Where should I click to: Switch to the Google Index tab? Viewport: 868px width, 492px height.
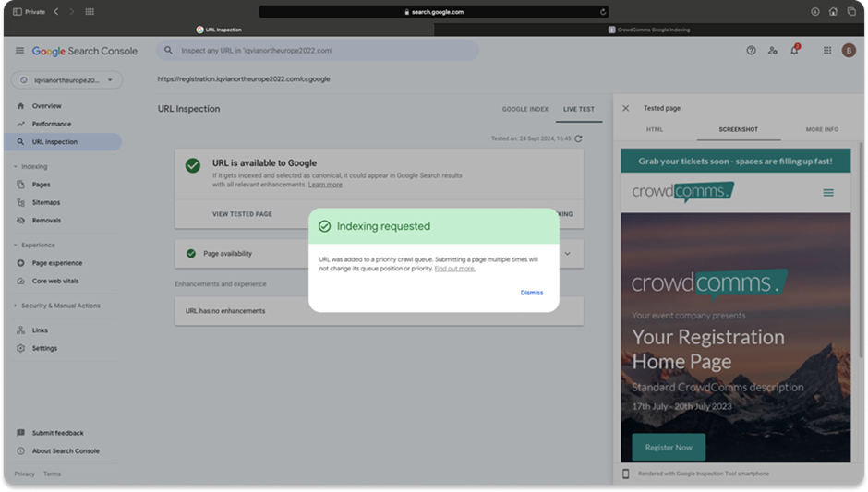point(524,109)
